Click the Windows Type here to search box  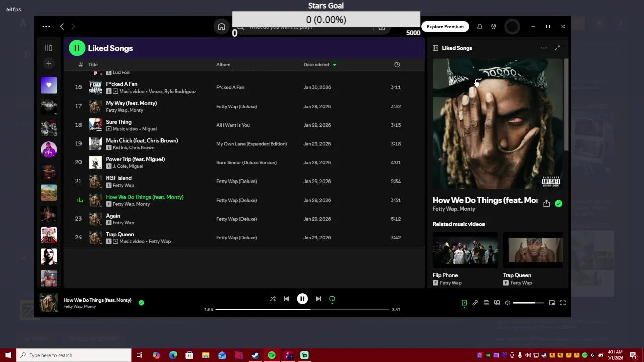[74, 355]
